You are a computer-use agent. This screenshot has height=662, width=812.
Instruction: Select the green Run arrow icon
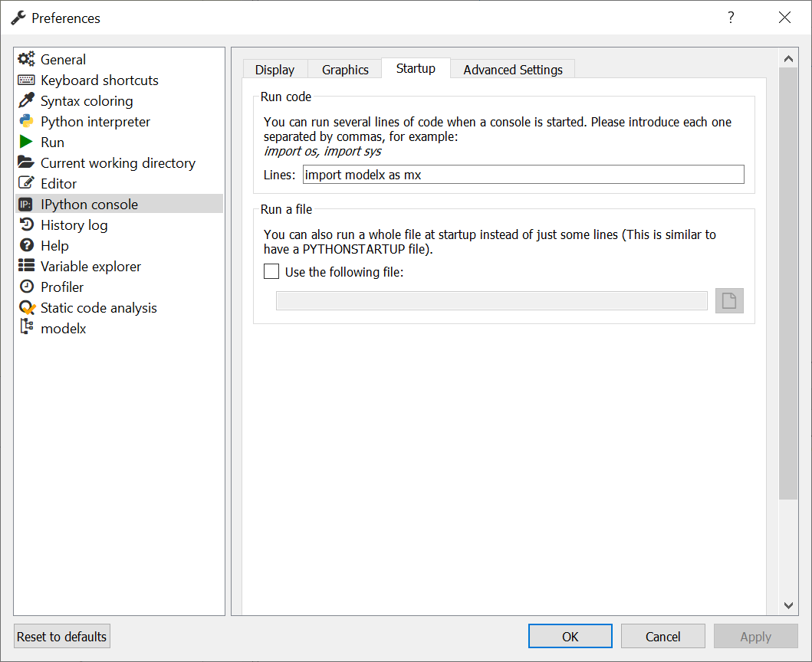[27, 142]
